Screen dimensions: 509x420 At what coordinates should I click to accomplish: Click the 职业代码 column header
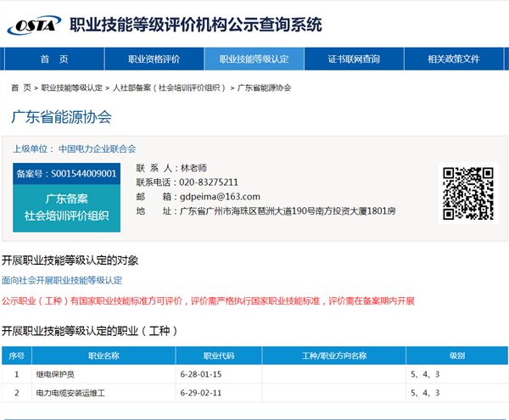(x=219, y=356)
